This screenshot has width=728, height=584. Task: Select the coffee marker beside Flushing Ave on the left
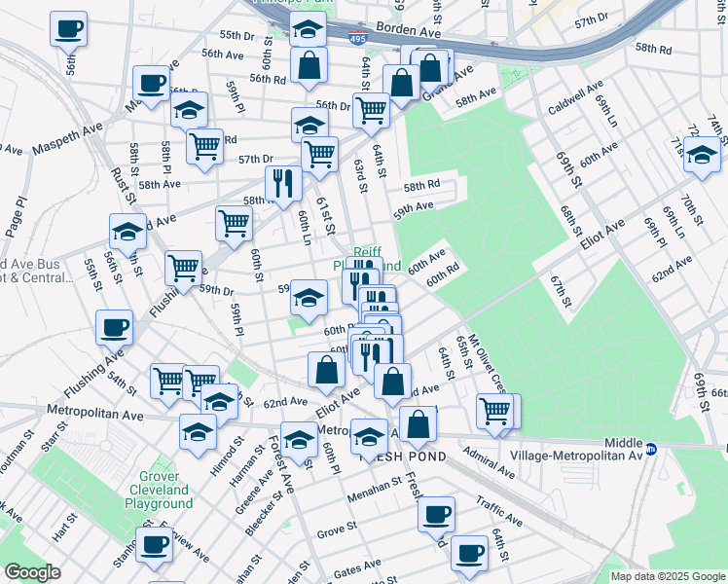[114, 326]
